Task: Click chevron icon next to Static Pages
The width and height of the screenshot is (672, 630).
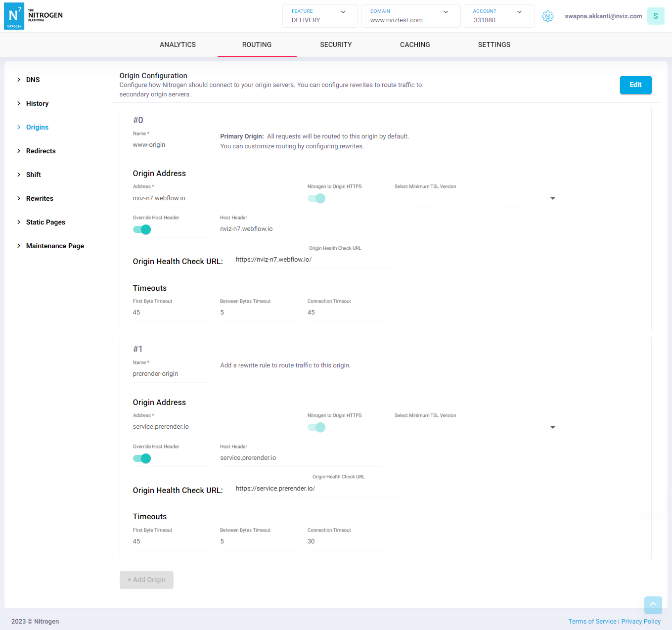Action: tap(19, 222)
